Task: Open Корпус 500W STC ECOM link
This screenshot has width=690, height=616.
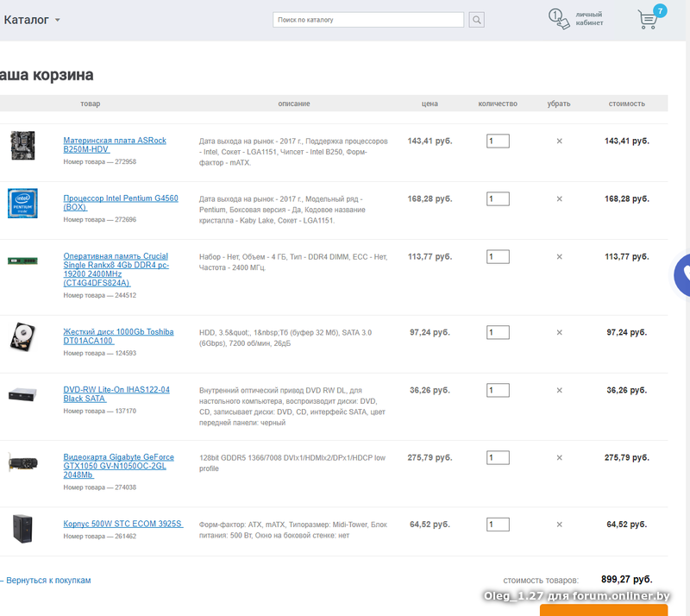Action: [x=123, y=524]
